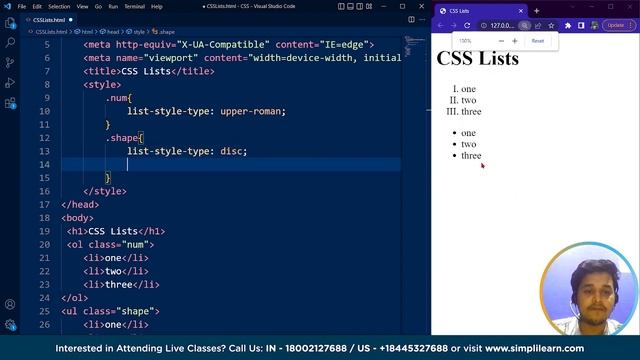The height and width of the screenshot is (360, 640).
Task: Close the CSS Lists browser tab
Action: coord(520,11)
